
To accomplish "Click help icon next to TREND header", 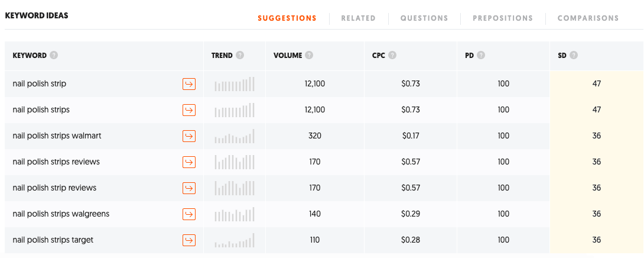I will coord(240,55).
